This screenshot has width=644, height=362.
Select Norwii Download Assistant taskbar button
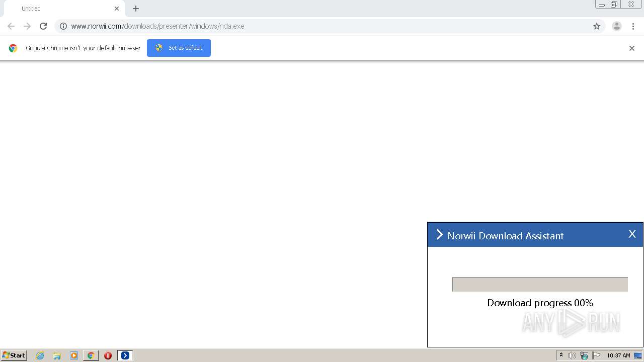point(125,355)
